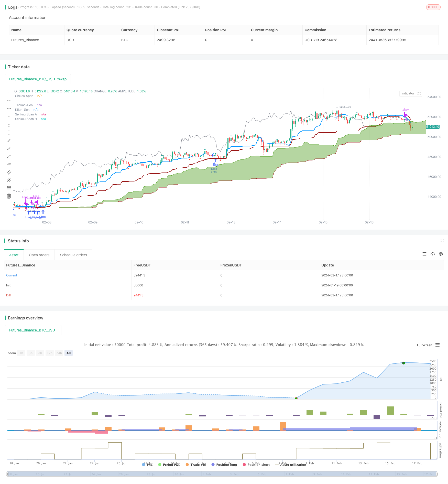Select the horizontal straight line drawing tool
This screenshot has width=448, height=484.
[9, 93]
